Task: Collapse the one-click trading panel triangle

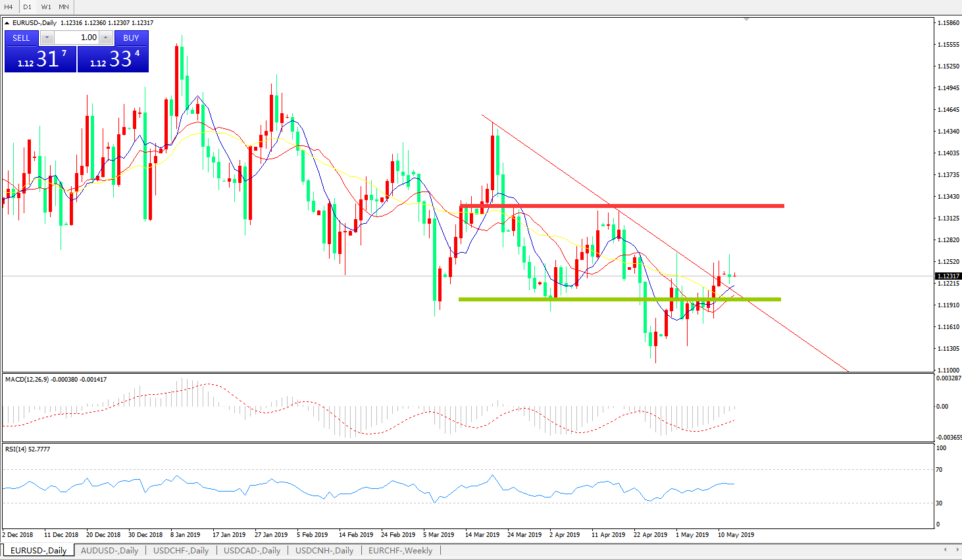Action: [7, 23]
